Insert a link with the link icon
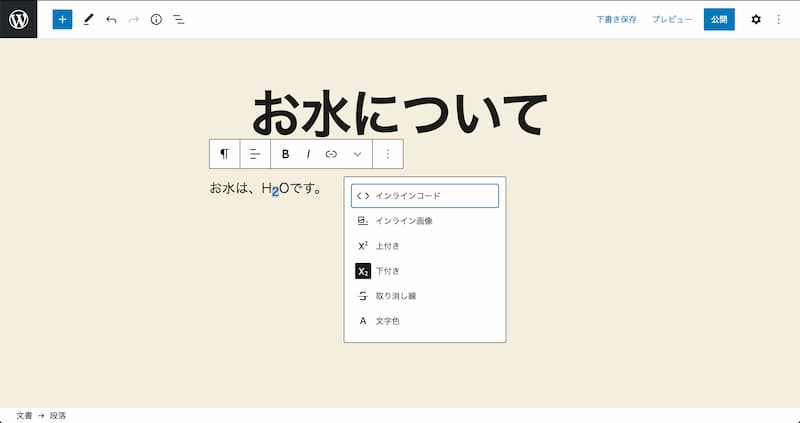800x423 pixels. (x=331, y=154)
